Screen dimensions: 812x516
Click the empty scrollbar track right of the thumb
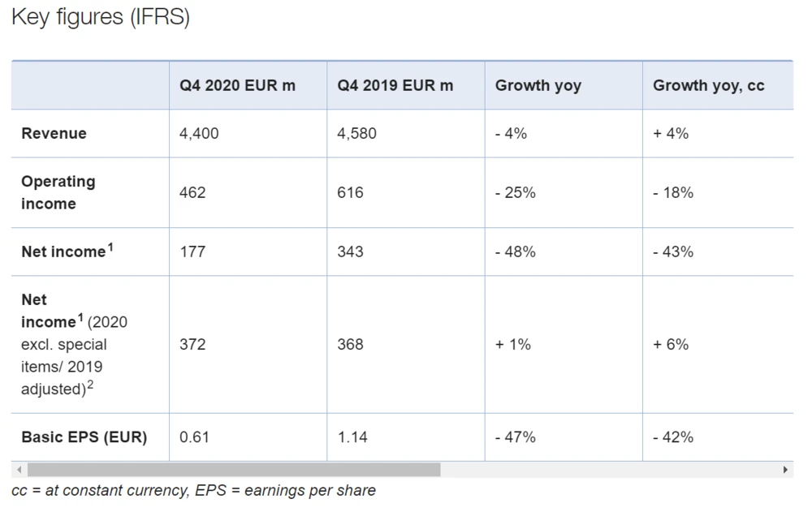click(x=609, y=470)
